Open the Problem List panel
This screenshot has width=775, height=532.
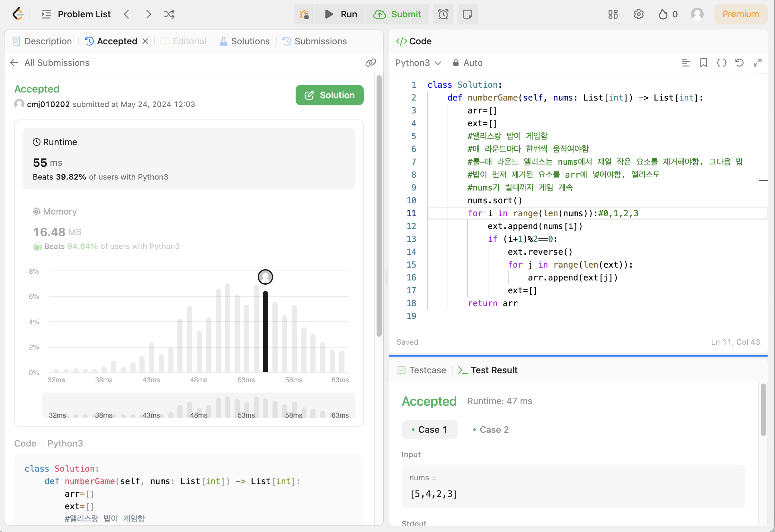click(x=76, y=14)
